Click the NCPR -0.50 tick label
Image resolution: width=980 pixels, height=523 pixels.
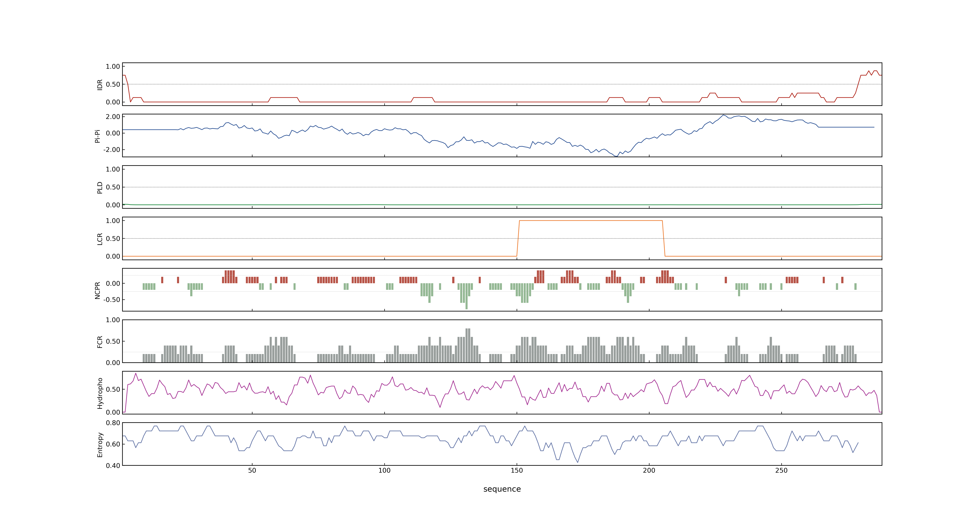pyautogui.click(x=112, y=300)
